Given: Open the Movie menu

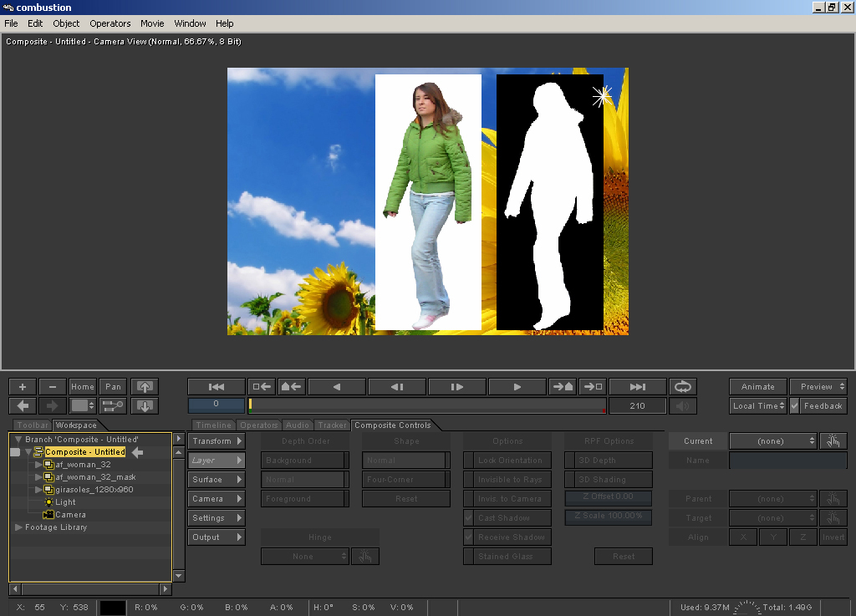Looking at the screenshot, I should (152, 23).
